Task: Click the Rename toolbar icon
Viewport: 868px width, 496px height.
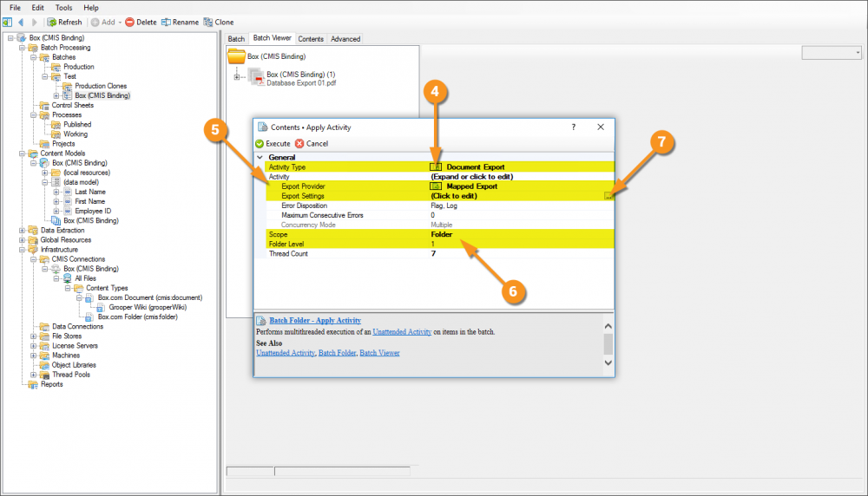Action: click(x=166, y=23)
